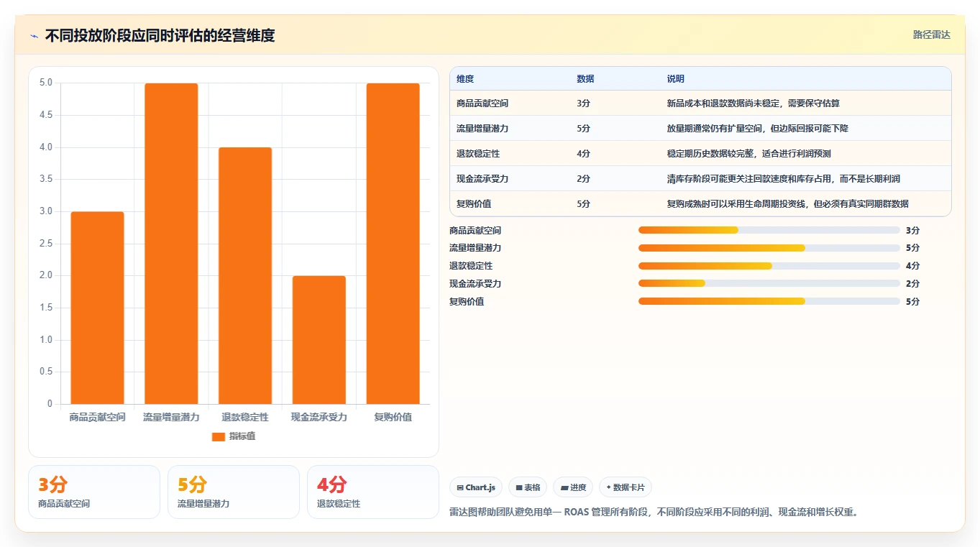Click description 放量期通常仍有扩量空间
This screenshot has width=980, height=547.
[758, 129]
